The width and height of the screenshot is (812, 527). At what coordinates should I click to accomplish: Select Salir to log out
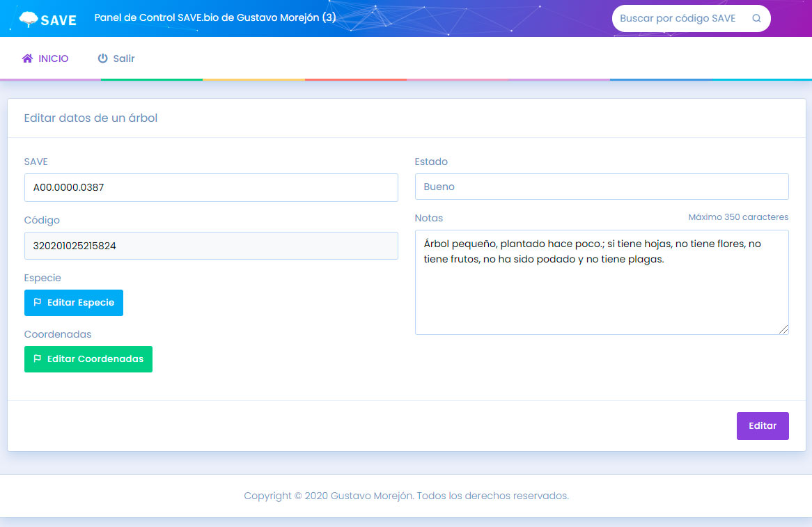pyautogui.click(x=116, y=58)
